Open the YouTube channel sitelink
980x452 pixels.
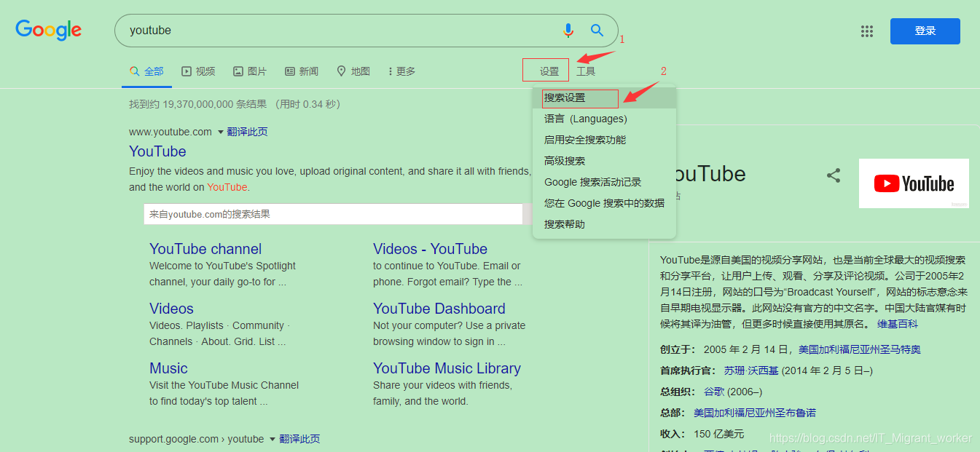click(205, 249)
